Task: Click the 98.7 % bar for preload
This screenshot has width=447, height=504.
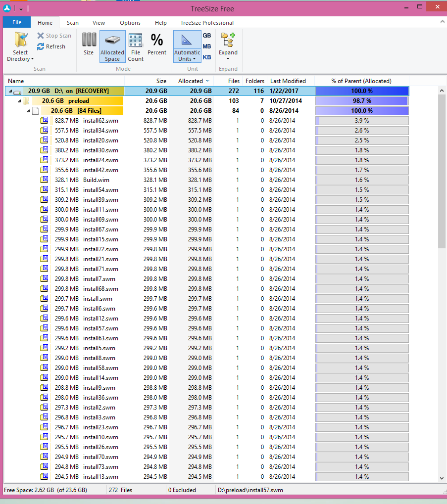Action: (x=362, y=101)
